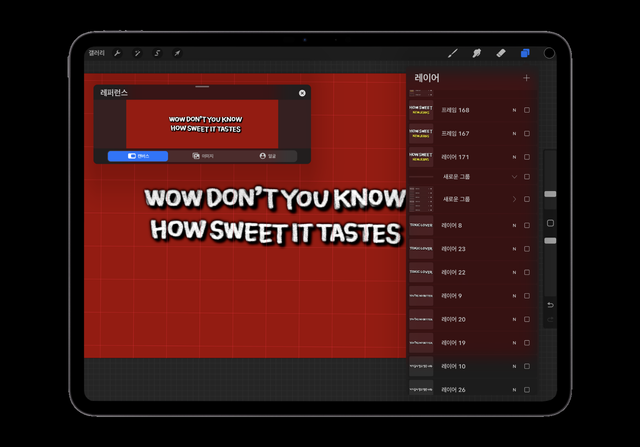Go back to 갤러리 gallery

pos(97,53)
